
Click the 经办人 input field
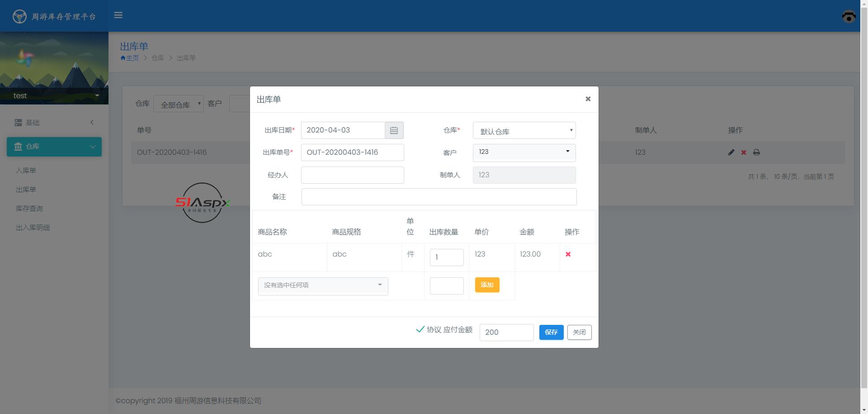pos(352,175)
